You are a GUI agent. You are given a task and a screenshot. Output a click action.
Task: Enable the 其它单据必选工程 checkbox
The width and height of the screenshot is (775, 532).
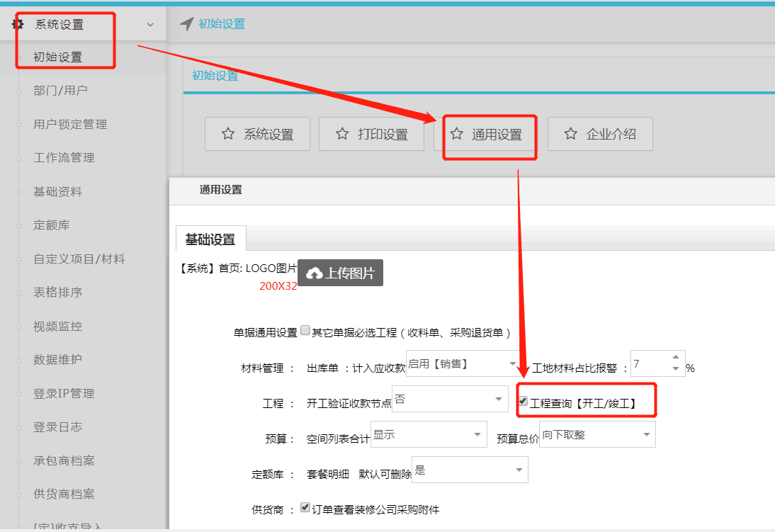tap(305, 328)
